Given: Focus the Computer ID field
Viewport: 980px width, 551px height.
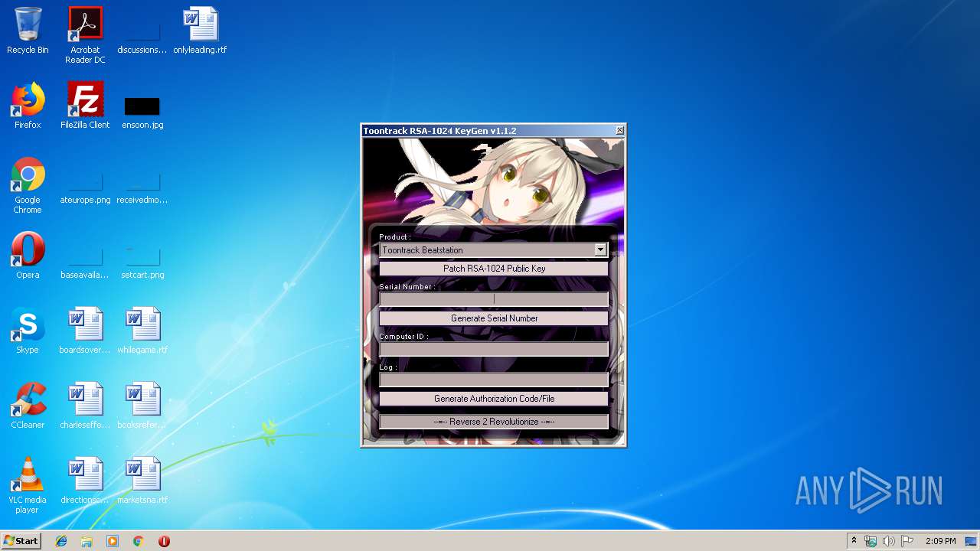Looking at the screenshot, I should pos(494,349).
